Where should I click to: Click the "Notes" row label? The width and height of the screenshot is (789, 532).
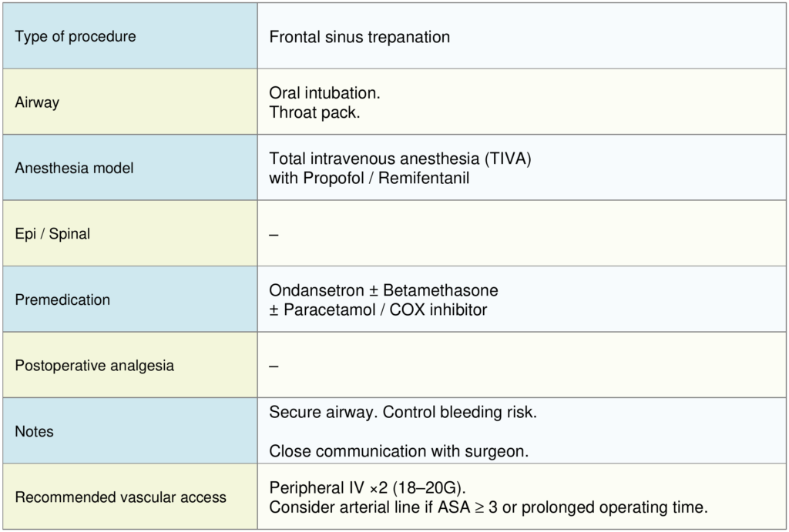[34, 431]
